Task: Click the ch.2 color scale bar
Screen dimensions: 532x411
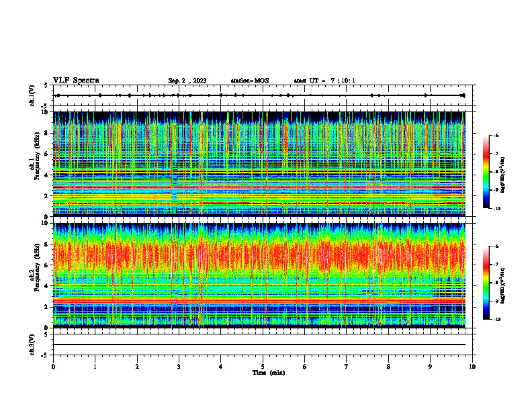Action: click(x=486, y=283)
